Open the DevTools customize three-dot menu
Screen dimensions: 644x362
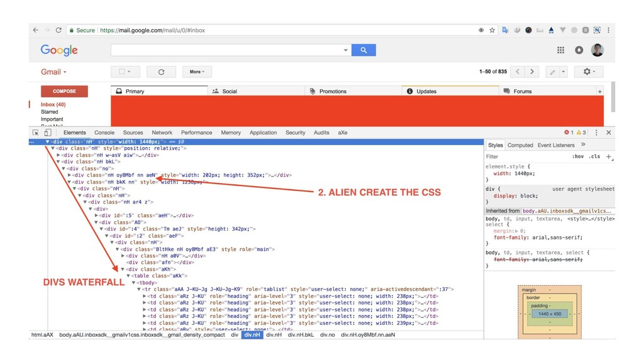point(596,133)
